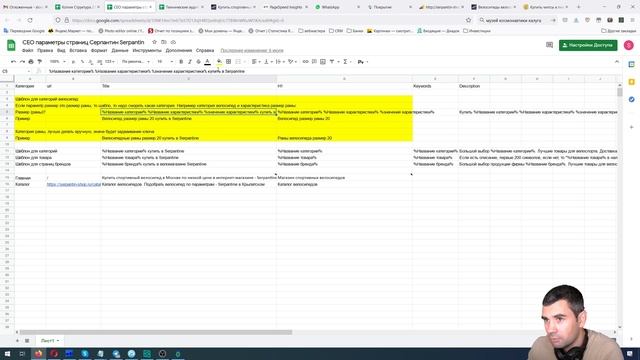640x360 pixels.
Task: Open the font family dropdown
Action: [x=136, y=62]
